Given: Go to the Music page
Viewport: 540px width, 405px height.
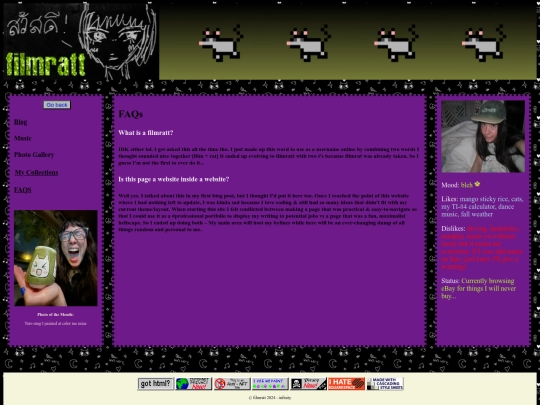Looking at the screenshot, I should pos(22,138).
